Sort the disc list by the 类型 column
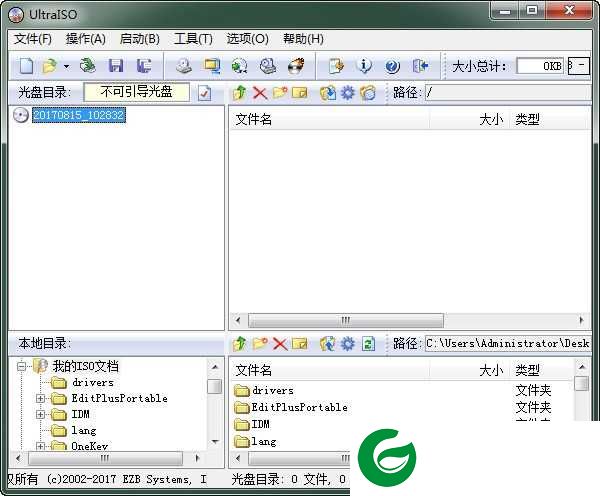 (x=550, y=119)
